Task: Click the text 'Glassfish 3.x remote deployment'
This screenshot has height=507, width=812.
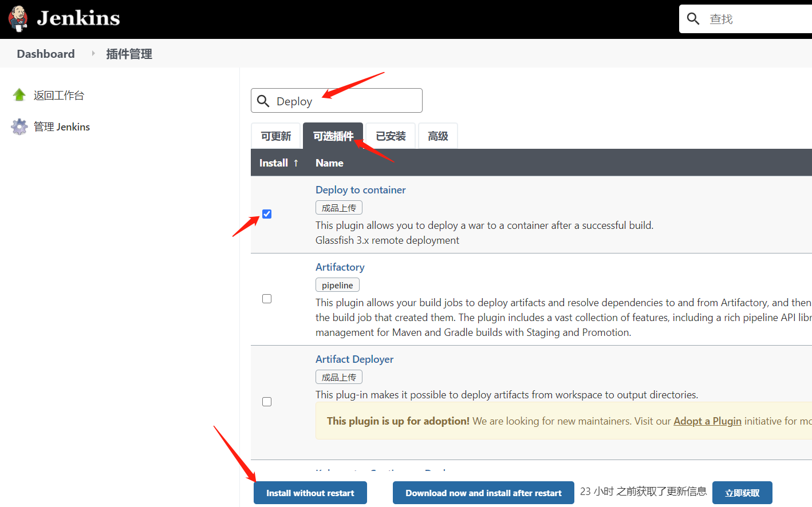Action: coord(387,240)
